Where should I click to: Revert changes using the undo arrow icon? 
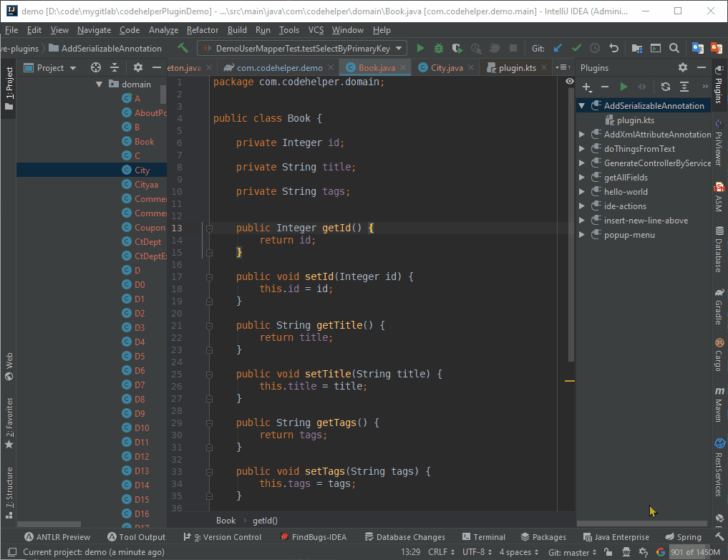click(613, 48)
